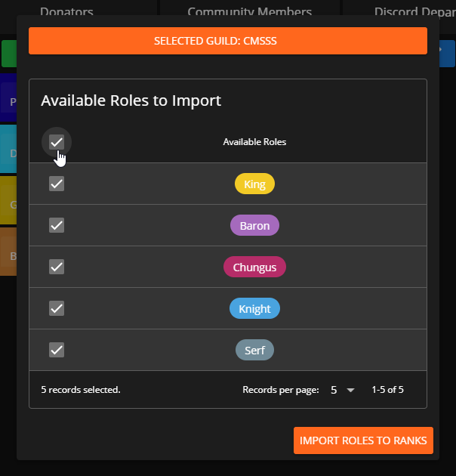Click the Available Roles column header

(x=254, y=142)
